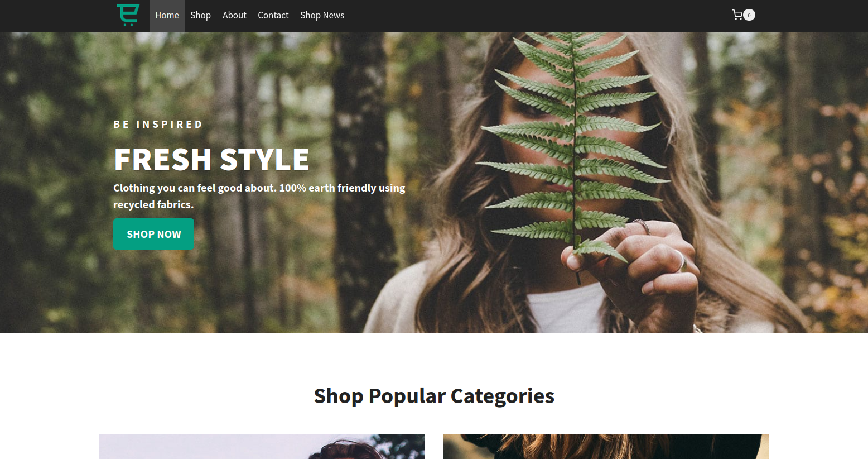
Task: Open the Shop menu item
Action: (200, 16)
